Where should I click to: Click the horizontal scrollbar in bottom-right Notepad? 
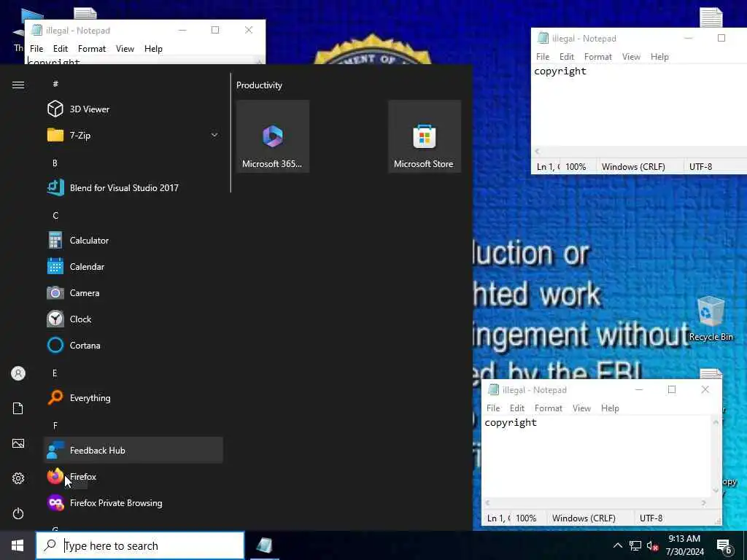[x=596, y=502]
